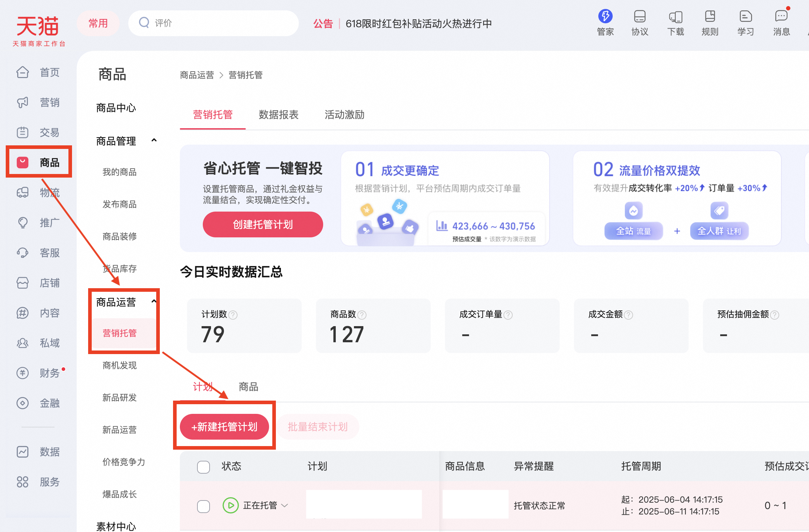Open 数据 in the sidebar

[x=38, y=452]
